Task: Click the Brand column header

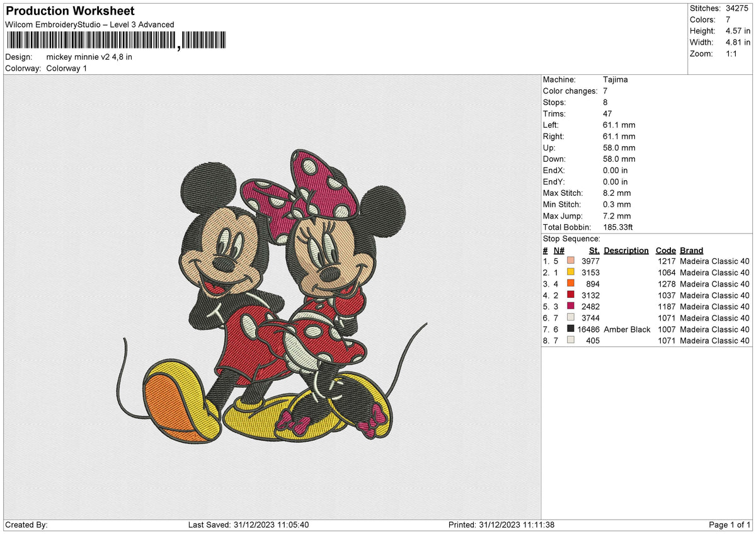Action: coord(692,250)
